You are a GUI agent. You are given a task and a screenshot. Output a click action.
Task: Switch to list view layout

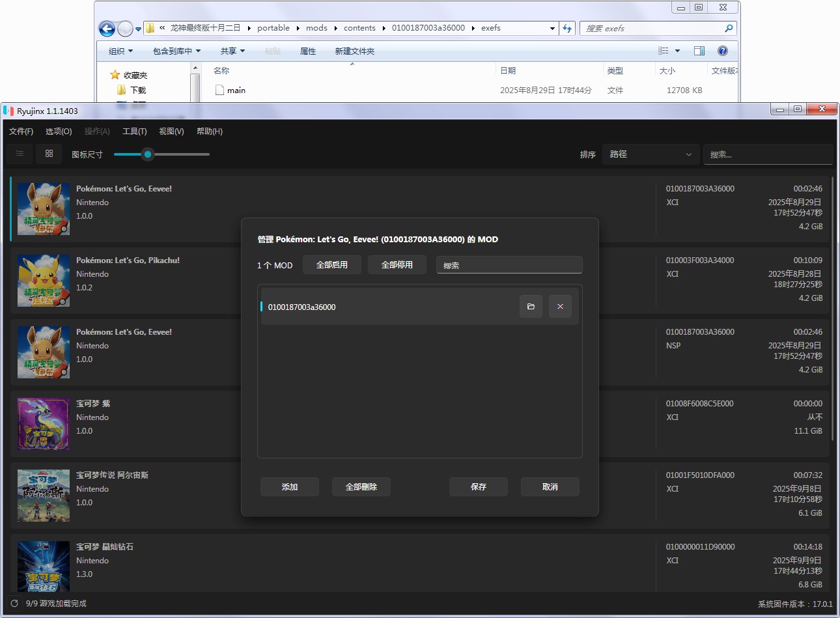pos(20,154)
